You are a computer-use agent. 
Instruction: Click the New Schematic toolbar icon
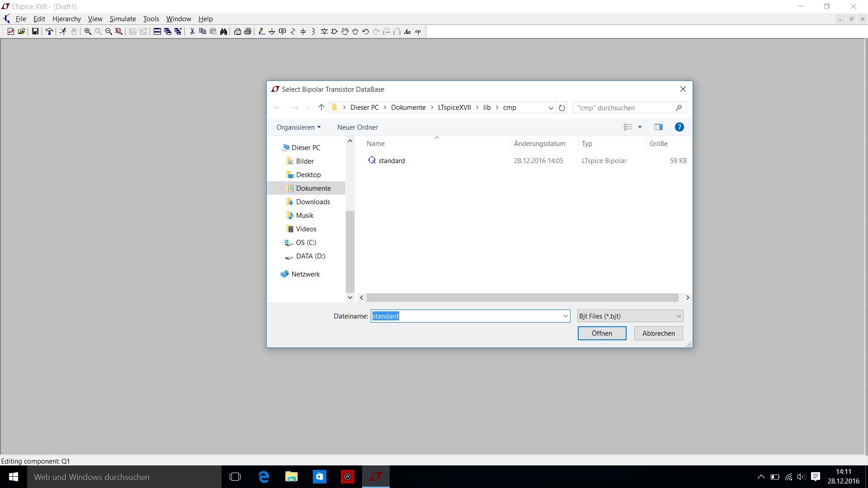click(11, 32)
